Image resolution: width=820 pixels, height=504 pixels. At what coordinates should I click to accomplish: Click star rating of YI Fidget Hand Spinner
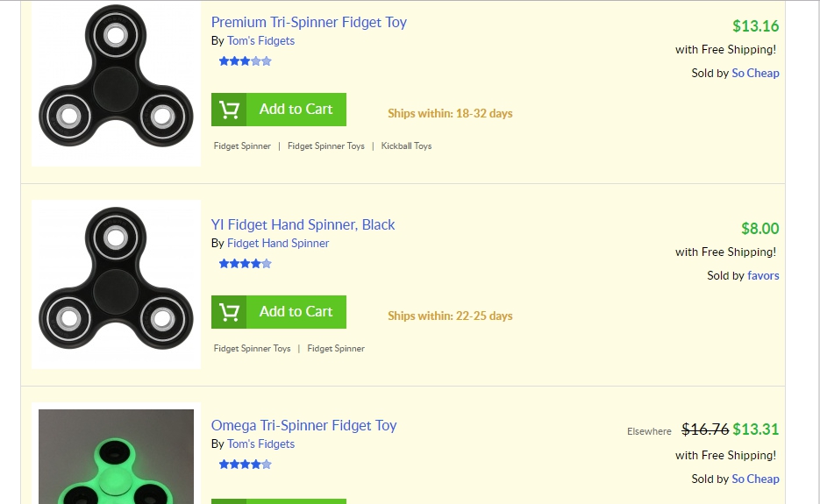click(x=245, y=264)
